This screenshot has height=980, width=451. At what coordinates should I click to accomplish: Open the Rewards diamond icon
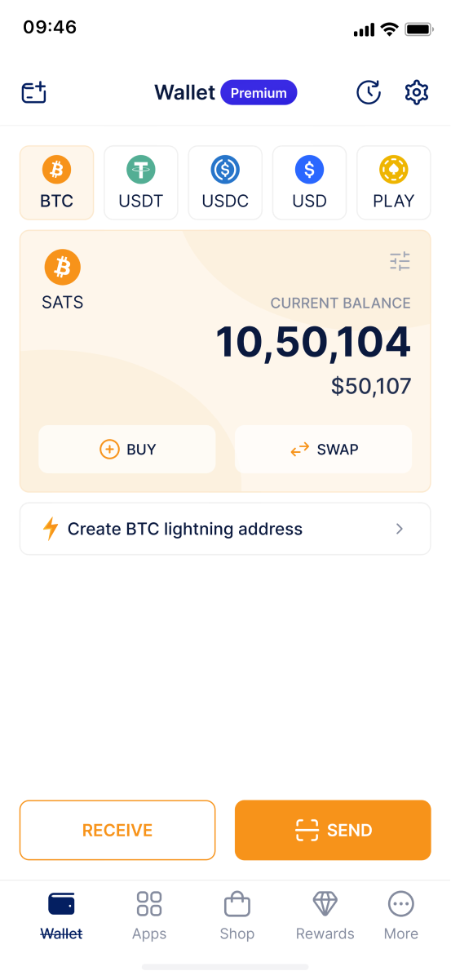coord(325,904)
